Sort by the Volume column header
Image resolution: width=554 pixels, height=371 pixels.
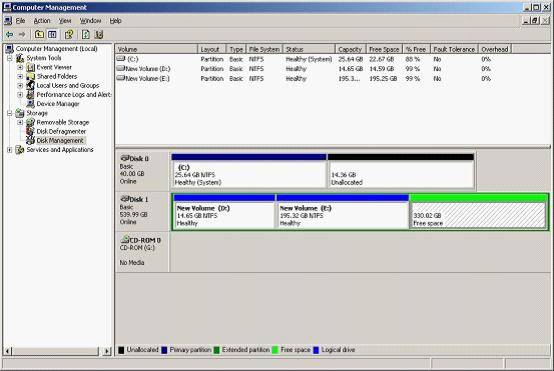(156, 49)
